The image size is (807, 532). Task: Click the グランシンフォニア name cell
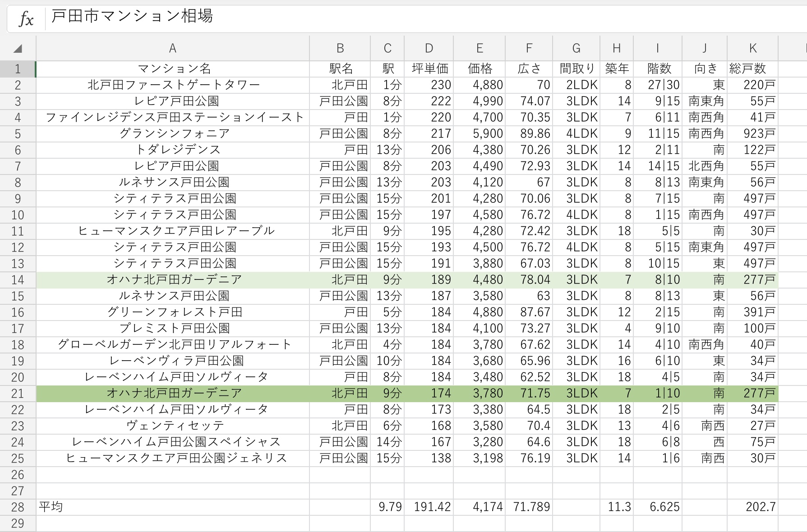(173, 134)
